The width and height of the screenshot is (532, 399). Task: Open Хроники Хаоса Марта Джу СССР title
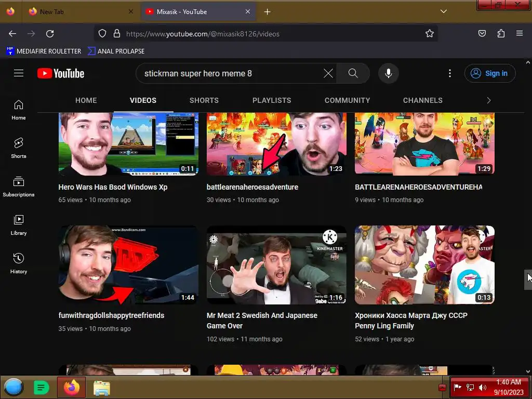[411, 320]
